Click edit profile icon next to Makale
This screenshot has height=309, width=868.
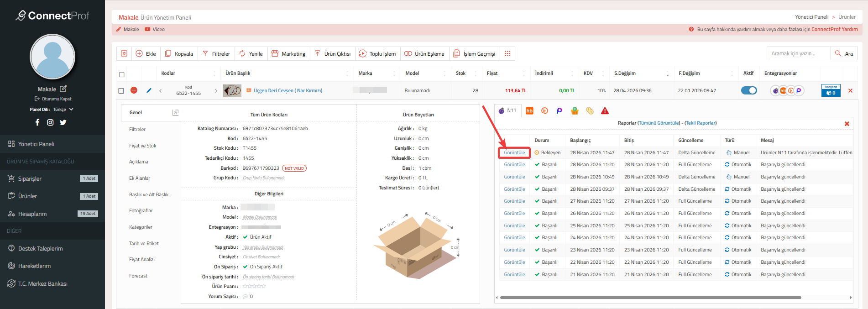63,89
